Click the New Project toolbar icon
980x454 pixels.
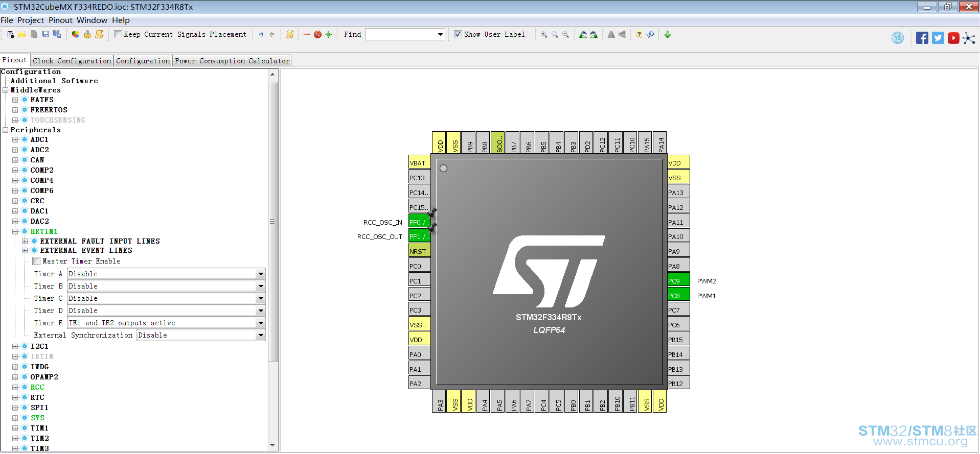click(10, 35)
